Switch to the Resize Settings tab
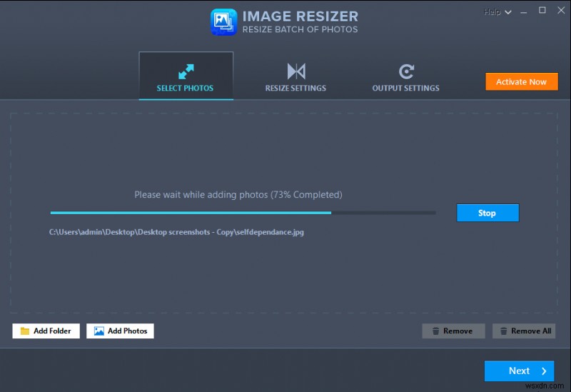Image resolution: width=571 pixels, height=392 pixels. click(295, 78)
